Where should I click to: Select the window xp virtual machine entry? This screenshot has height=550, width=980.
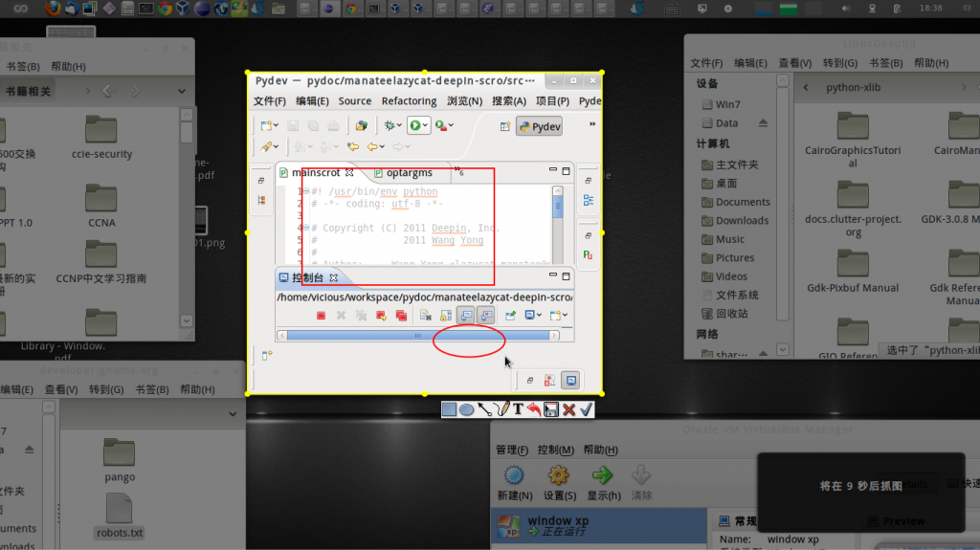pyautogui.click(x=599, y=526)
